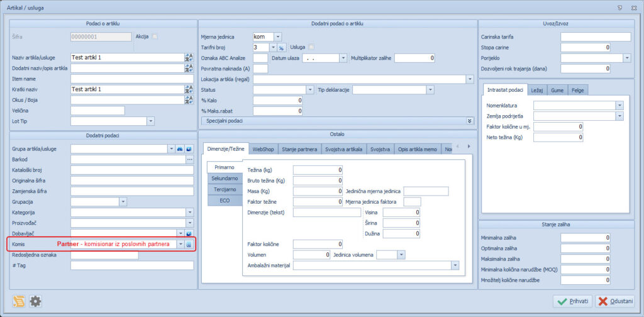Open the Barkod ellipsis button
The image size is (644, 317).
189,159
